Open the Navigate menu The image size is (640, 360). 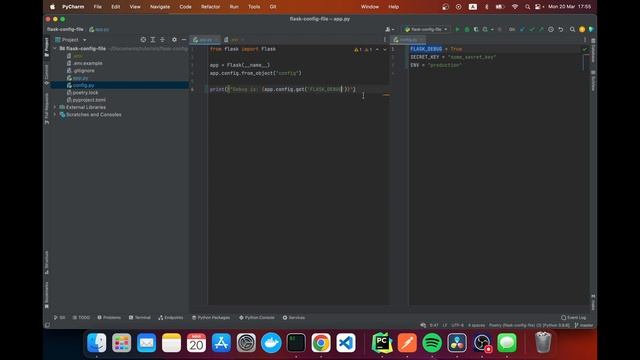[160, 7]
